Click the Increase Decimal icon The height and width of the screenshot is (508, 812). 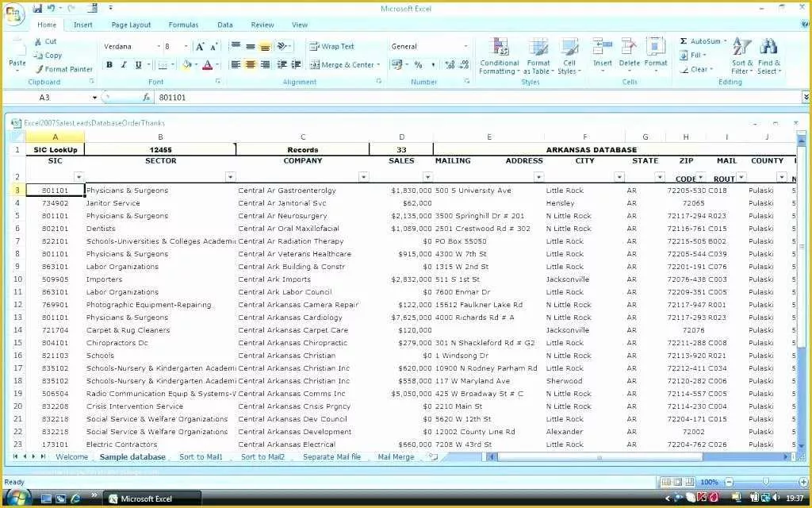coord(450,65)
